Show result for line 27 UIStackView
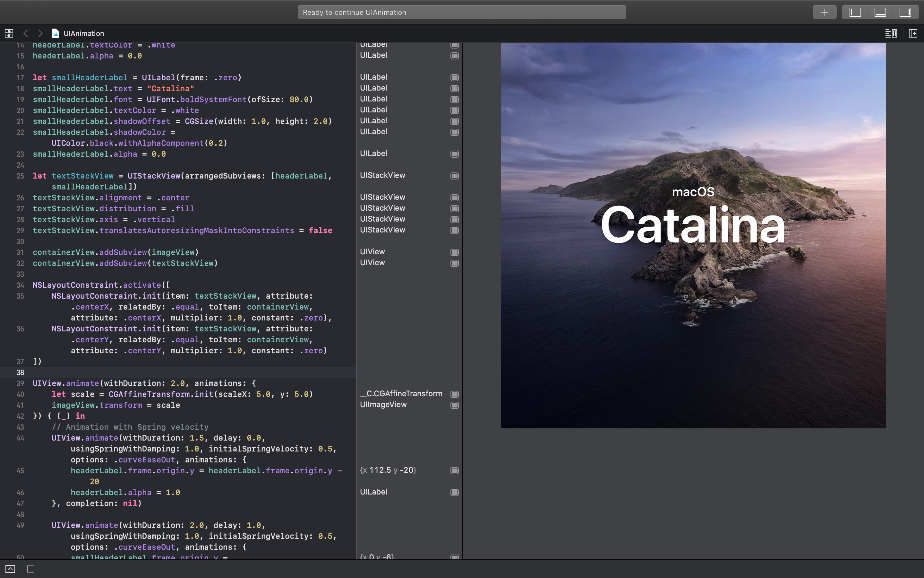 (x=454, y=209)
